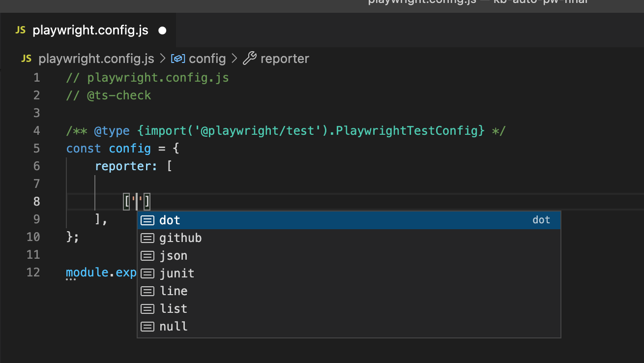
Task: Open the reporter breadcrumb dropdown
Action: (x=285, y=59)
